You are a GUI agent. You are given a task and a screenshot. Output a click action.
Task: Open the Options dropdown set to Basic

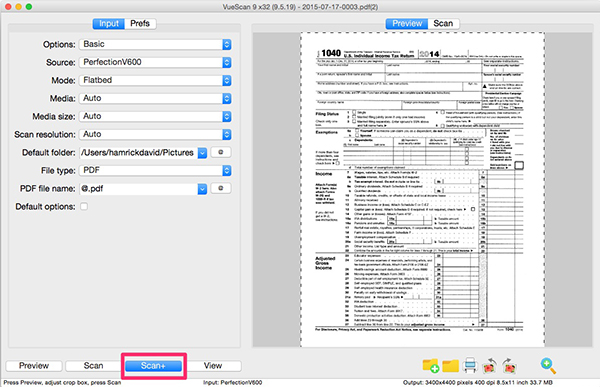(155, 44)
